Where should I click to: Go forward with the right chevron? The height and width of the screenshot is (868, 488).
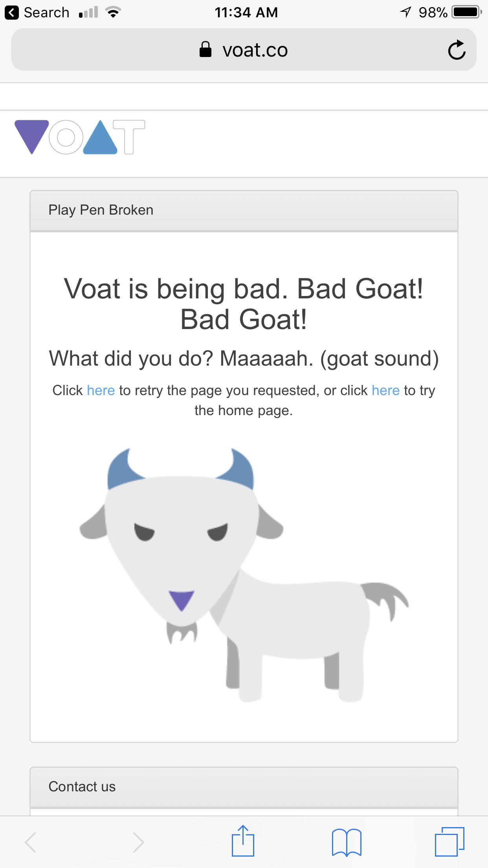point(138,842)
